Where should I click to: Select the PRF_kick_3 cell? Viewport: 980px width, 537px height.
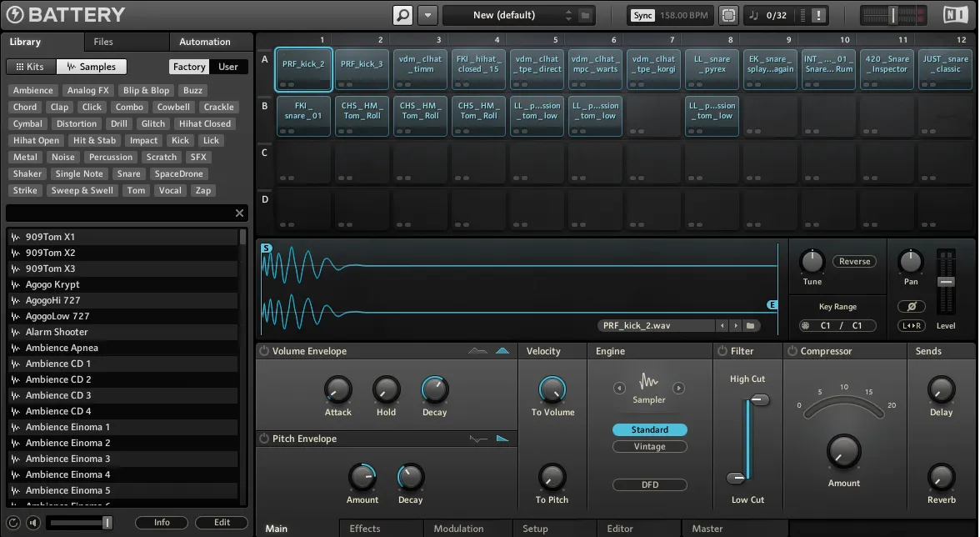[x=362, y=69]
